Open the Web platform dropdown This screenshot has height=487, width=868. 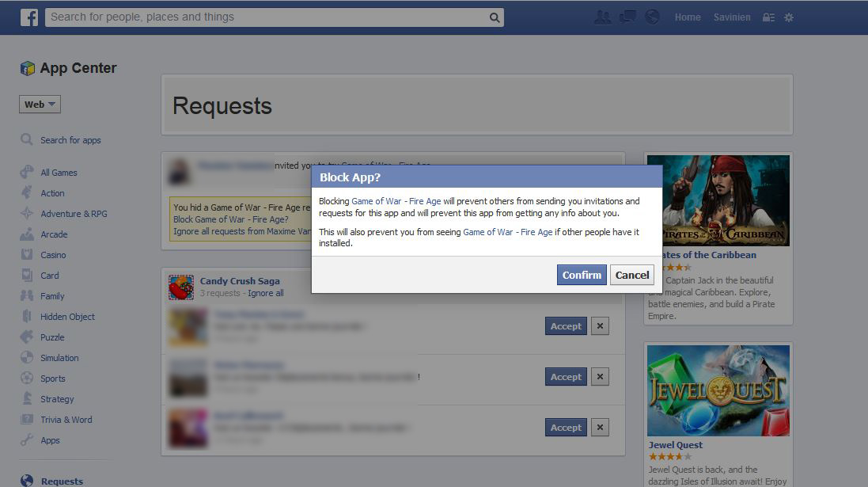tap(40, 105)
